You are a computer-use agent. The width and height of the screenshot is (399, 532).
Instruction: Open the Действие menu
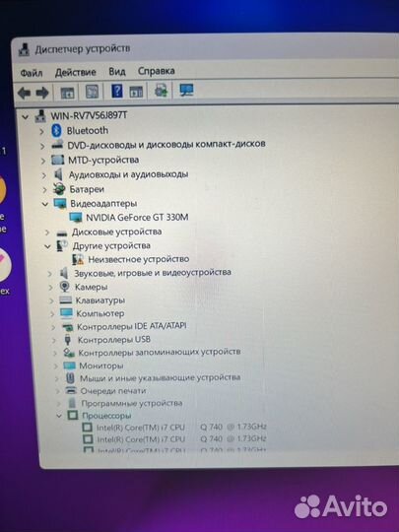75,72
